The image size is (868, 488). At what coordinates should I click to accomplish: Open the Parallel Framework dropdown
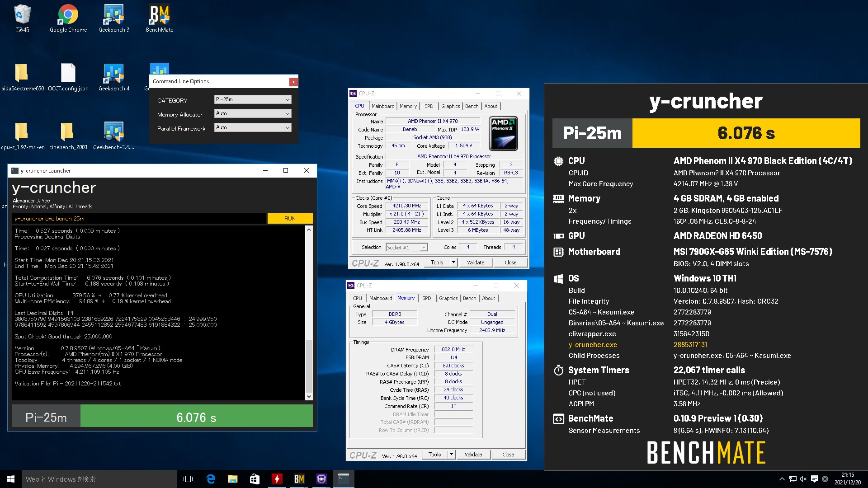[x=253, y=127]
